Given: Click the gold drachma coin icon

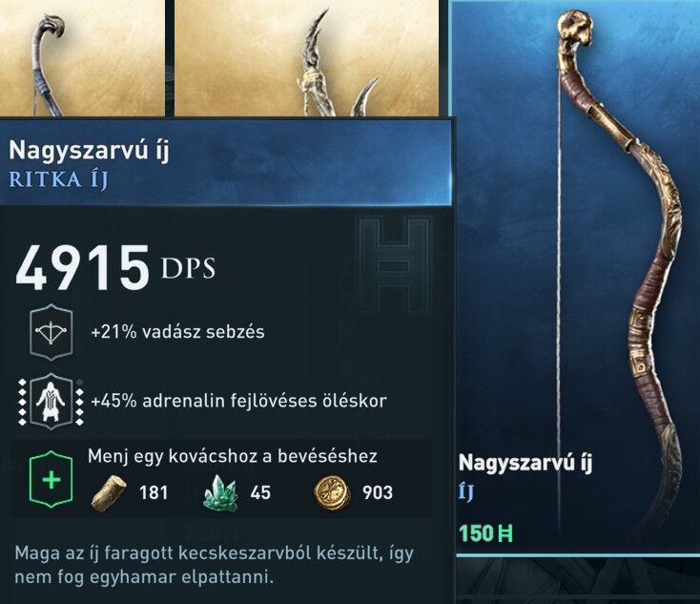Looking at the screenshot, I should coord(332,493).
